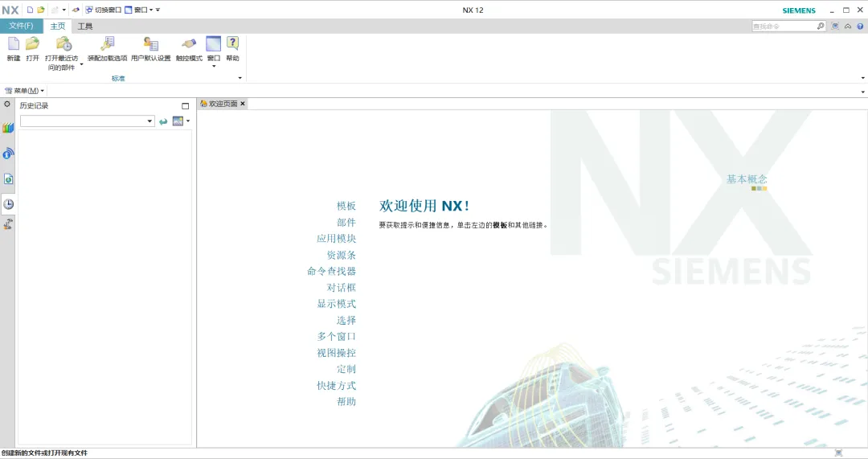Click the toolbar options arrow right of the 菜单(M) bar

862,92
